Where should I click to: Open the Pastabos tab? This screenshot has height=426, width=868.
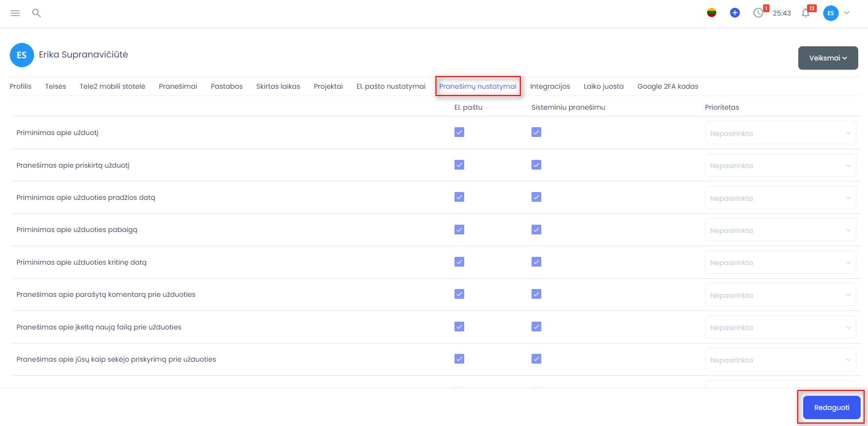[x=226, y=86]
